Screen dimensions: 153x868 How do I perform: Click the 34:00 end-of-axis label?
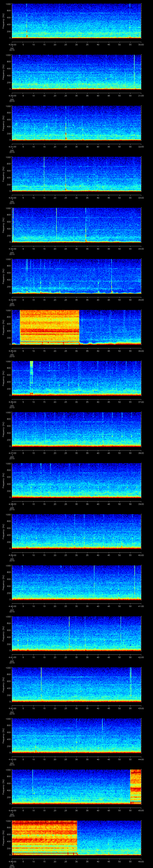click(x=141, y=249)
